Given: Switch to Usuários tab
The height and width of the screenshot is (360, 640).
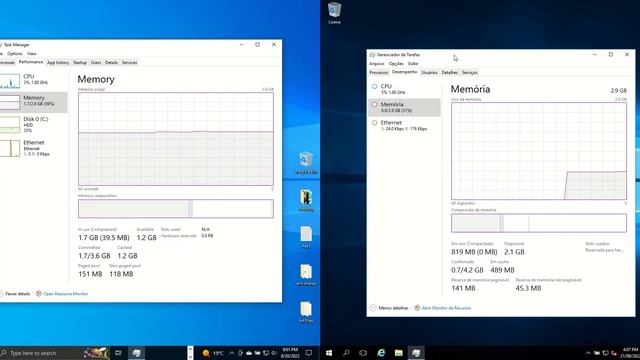Looking at the screenshot, I should pyautogui.click(x=429, y=73).
